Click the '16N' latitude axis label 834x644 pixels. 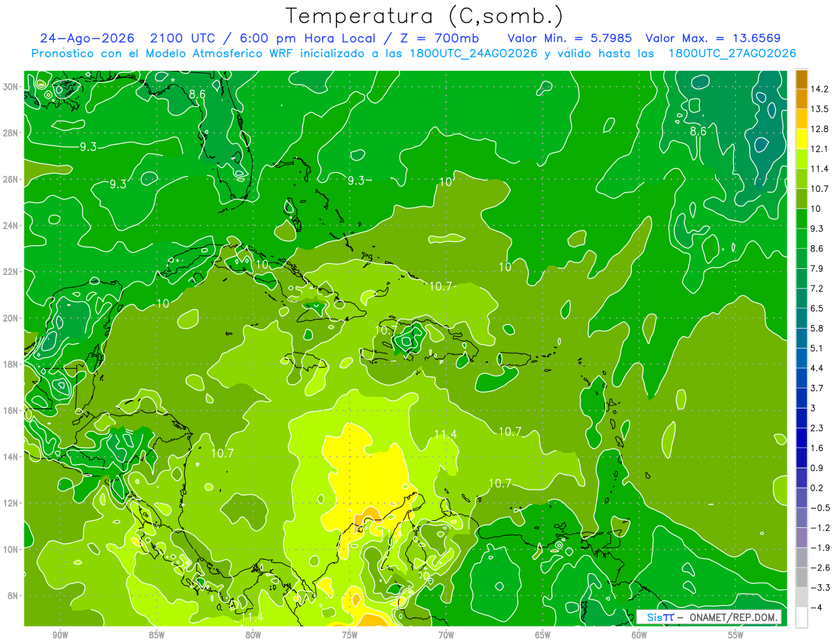[12, 411]
